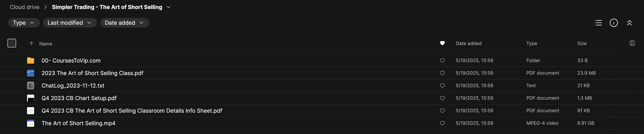
Task: Favorite The Art of Short Selling.mp4
Action: 442,123
